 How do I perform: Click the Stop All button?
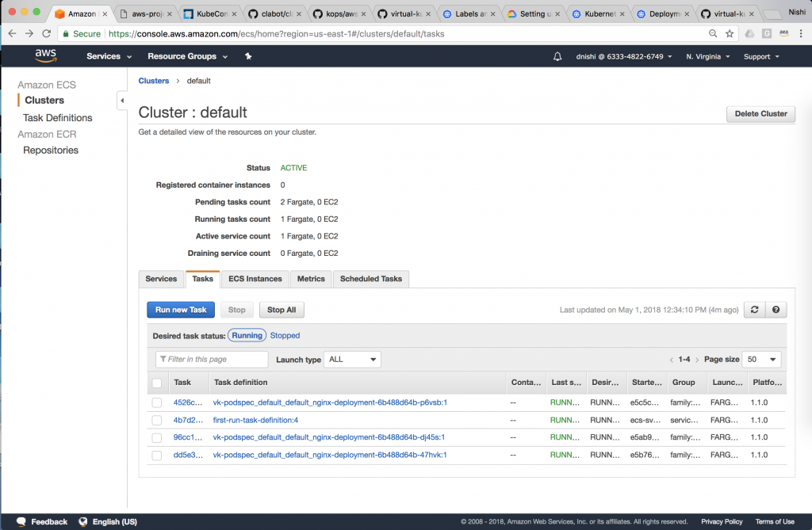[282, 310]
